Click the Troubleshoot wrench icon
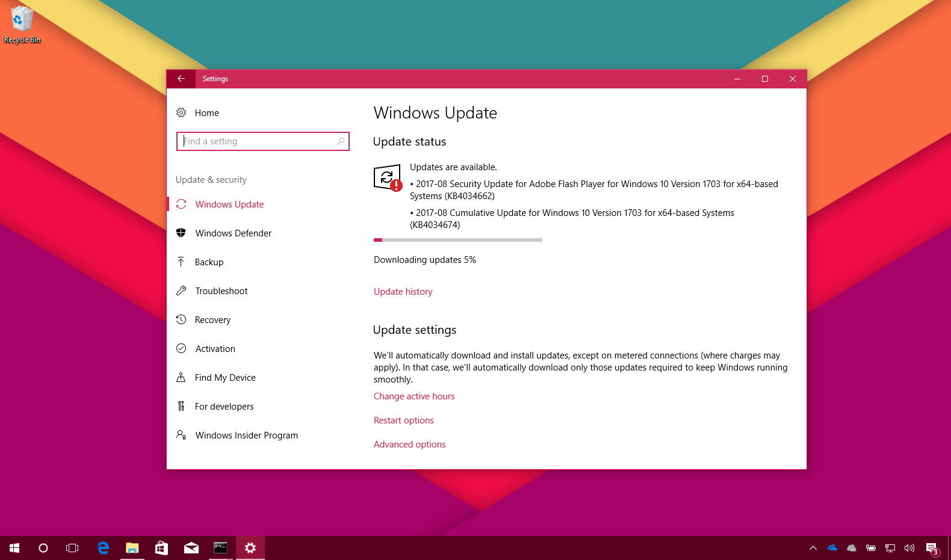 [x=181, y=291]
